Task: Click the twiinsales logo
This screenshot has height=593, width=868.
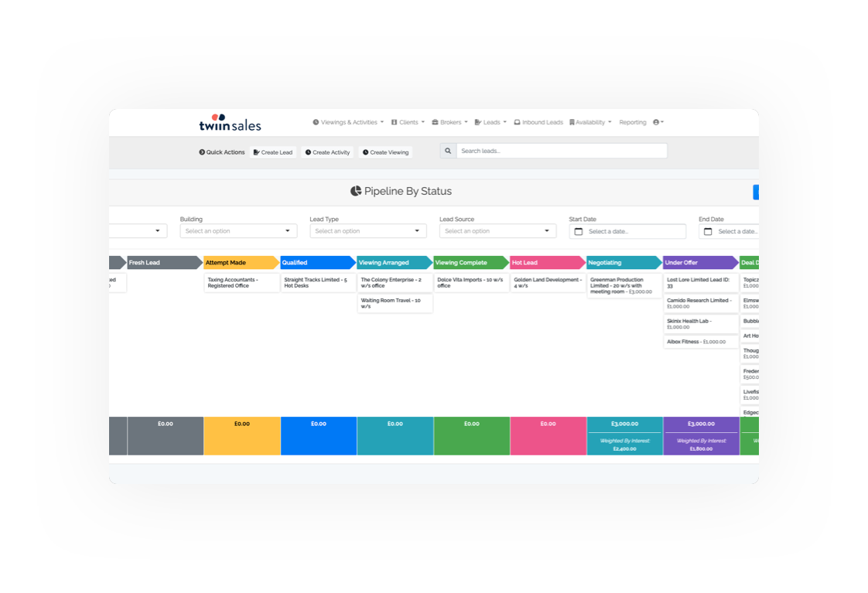Action: [x=230, y=123]
